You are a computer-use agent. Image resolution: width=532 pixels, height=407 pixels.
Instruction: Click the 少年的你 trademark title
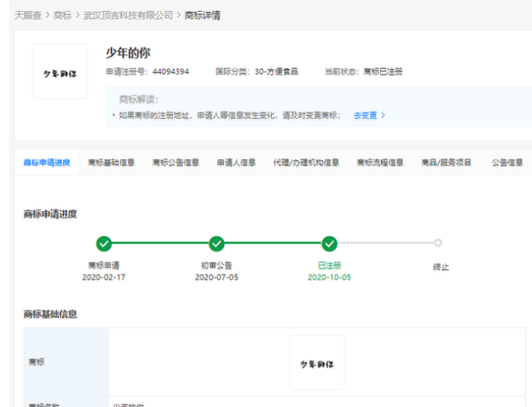pos(128,53)
